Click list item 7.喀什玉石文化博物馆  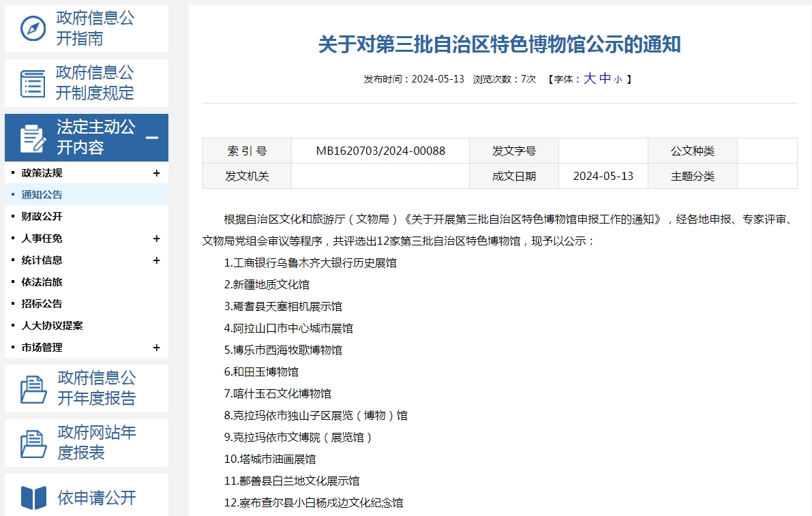tap(277, 393)
